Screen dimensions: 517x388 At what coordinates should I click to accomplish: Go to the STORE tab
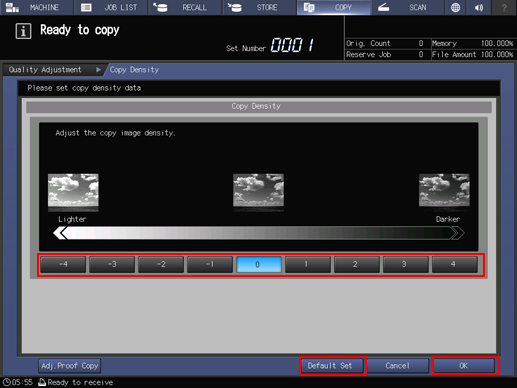pyautogui.click(x=260, y=7)
